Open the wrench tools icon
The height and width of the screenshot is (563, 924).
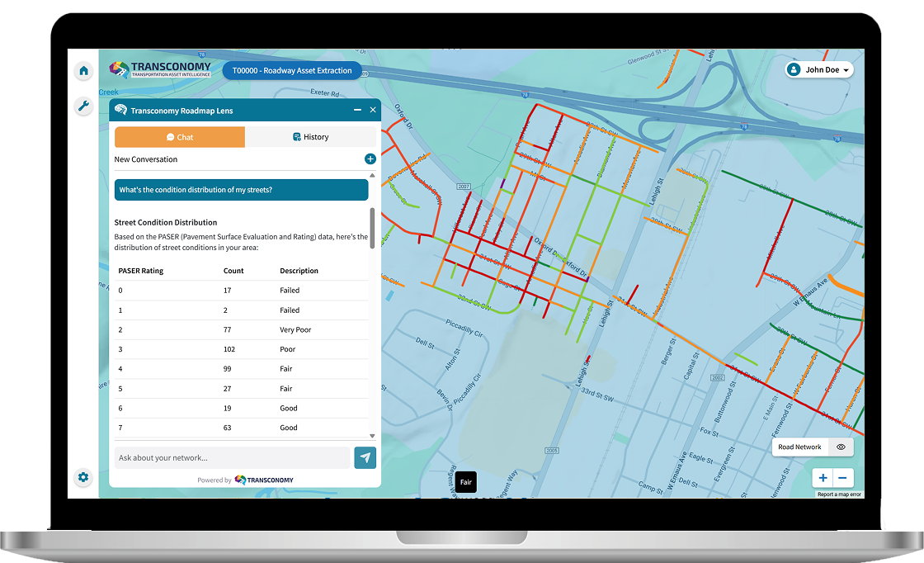(x=83, y=106)
